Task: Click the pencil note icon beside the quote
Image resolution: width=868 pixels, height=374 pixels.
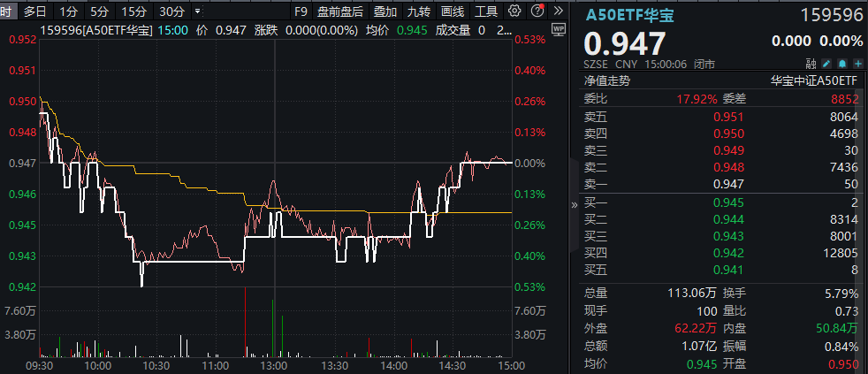Action: tap(826, 64)
